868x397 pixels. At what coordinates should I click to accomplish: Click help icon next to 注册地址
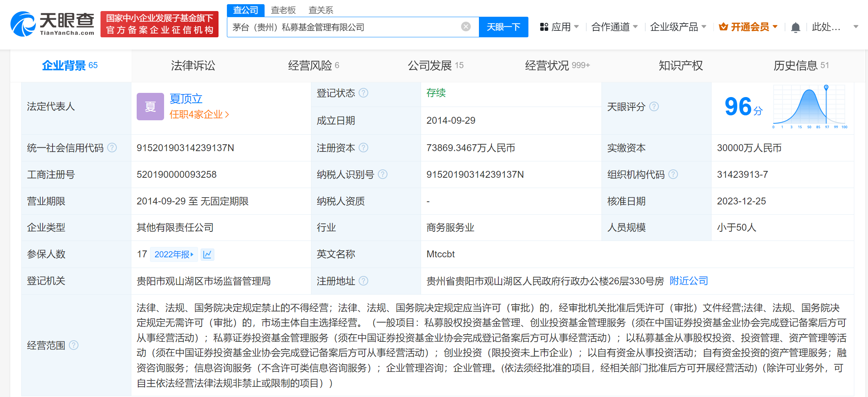tap(364, 281)
